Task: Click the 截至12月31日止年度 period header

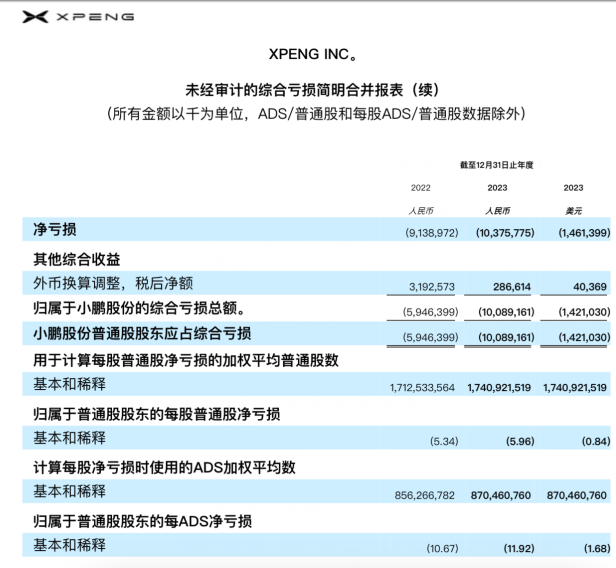Action: pos(497,164)
